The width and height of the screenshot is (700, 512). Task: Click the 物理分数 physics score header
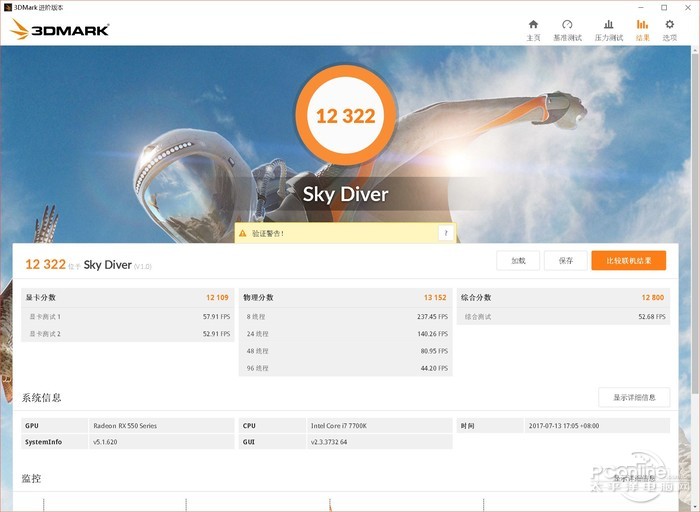tap(259, 298)
